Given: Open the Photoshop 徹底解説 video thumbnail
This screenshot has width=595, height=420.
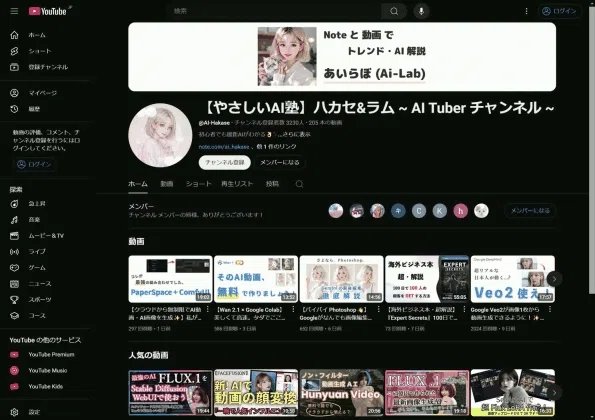Looking at the screenshot, I should 342,279.
